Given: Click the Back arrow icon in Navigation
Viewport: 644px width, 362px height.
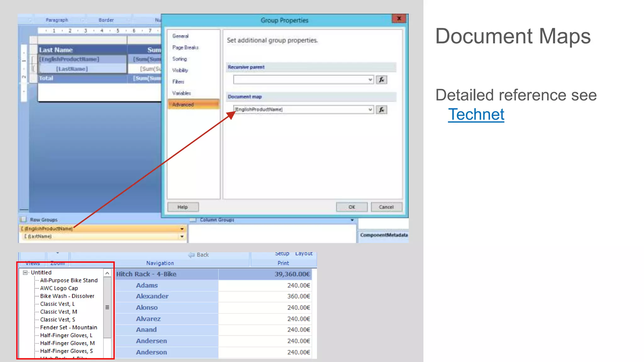Looking at the screenshot, I should click(192, 255).
